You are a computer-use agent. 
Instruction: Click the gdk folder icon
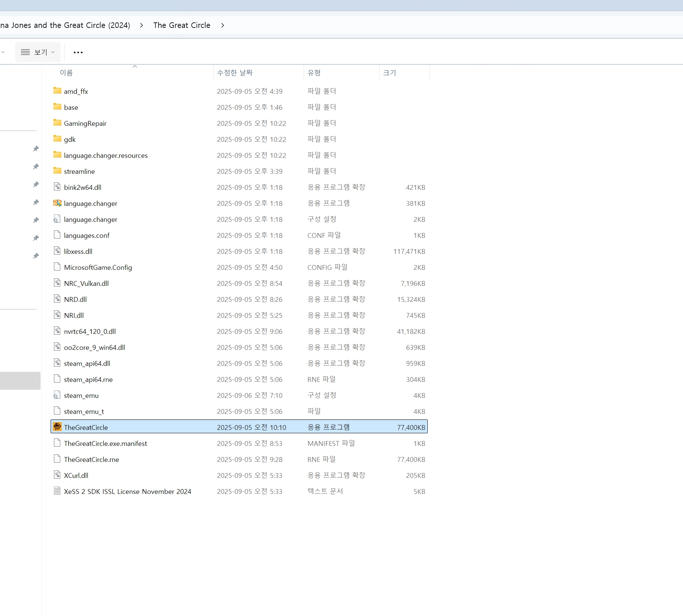57,139
